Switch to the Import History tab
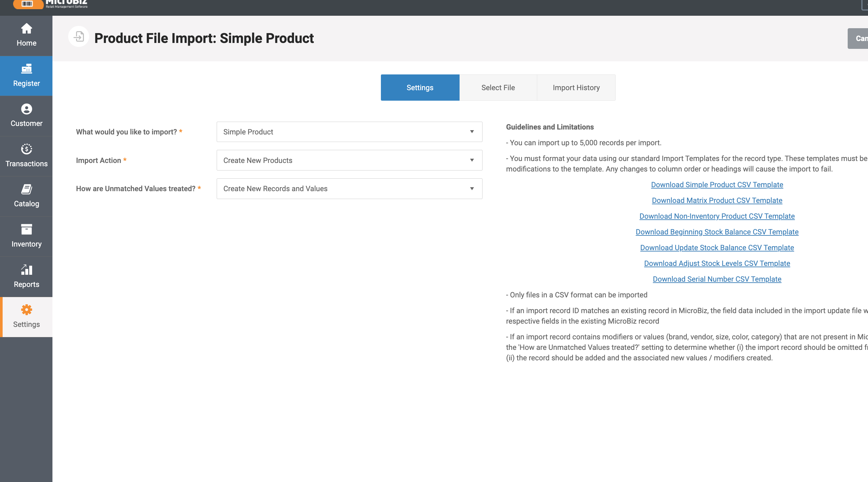 (576, 88)
